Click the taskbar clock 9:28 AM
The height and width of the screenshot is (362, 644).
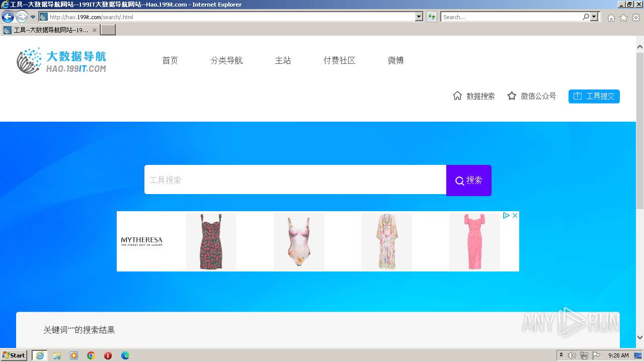[x=618, y=355]
